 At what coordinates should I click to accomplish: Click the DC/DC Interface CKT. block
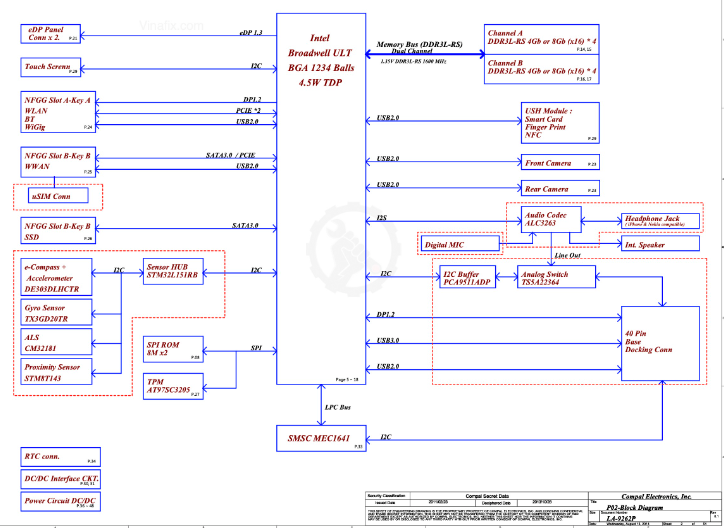pyautogui.click(x=60, y=480)
